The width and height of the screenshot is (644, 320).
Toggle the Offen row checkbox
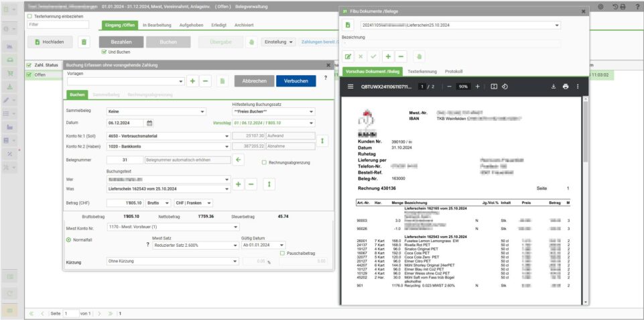coord(29,75)
